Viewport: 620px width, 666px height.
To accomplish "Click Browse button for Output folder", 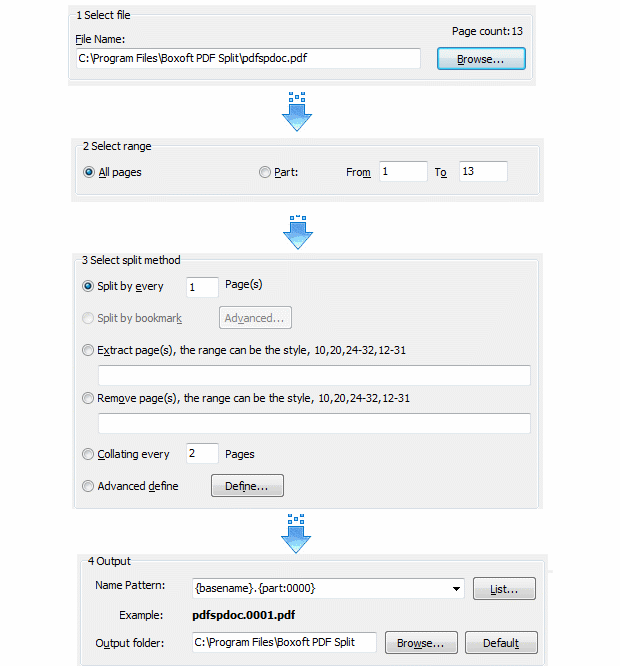I will pyautogui.click(x=421, y=643).
